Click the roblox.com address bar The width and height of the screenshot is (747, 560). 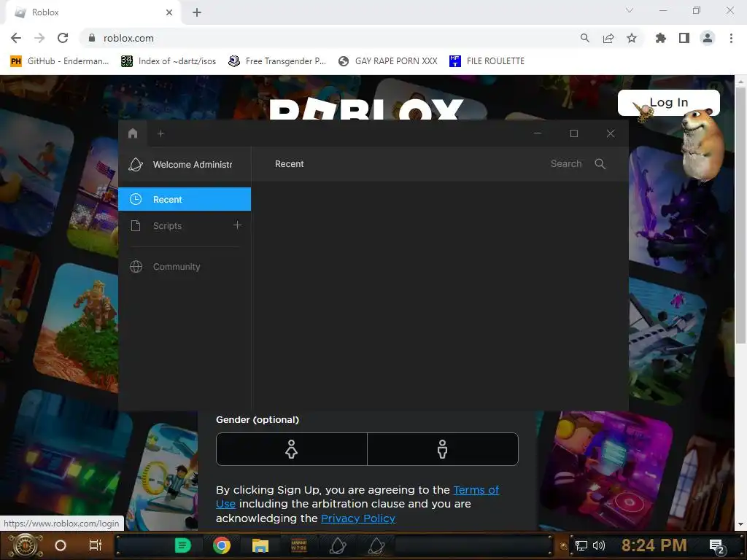click(x=329, y=38)
